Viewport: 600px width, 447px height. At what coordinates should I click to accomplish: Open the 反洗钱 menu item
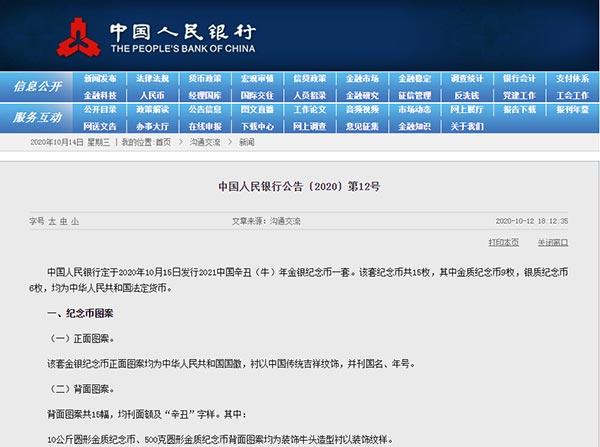pos(467,95)
